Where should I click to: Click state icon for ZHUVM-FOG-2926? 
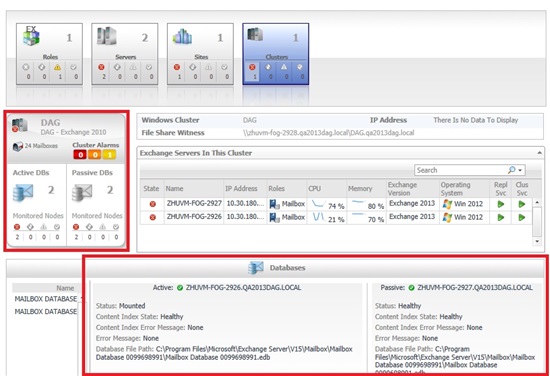[153, 217]
